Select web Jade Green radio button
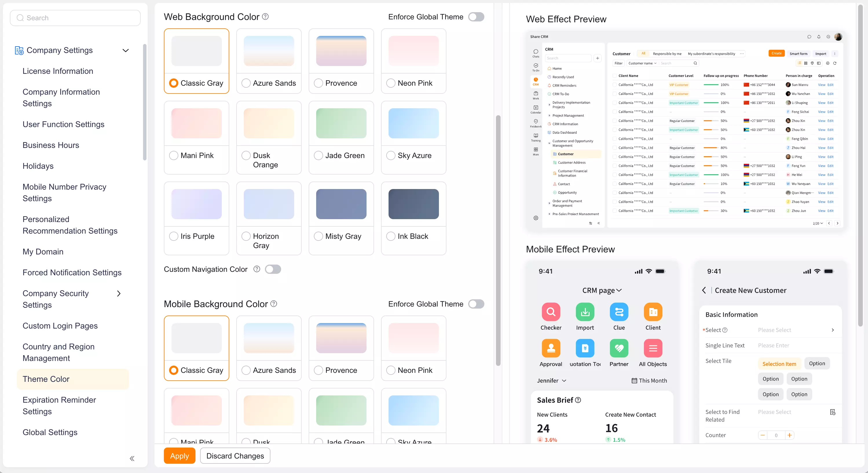This screenshot has height=473, width=868. click(x=318, y=155)
